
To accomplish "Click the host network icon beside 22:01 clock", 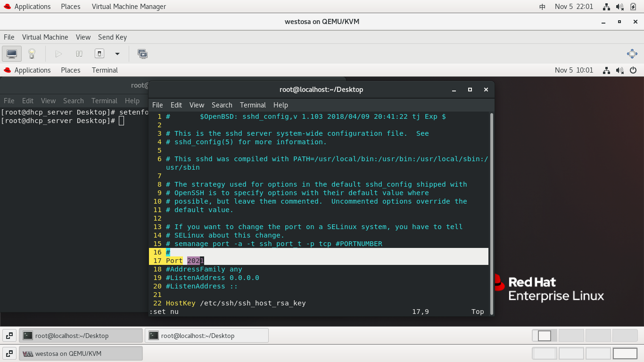I will (607, 7).
